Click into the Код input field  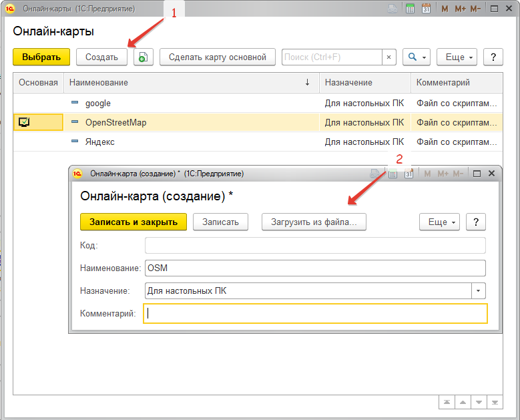click(x=315, y=246)
